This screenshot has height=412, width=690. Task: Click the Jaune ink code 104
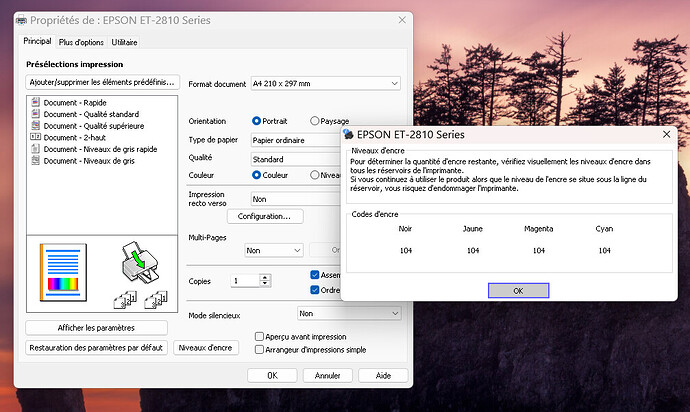473,250
